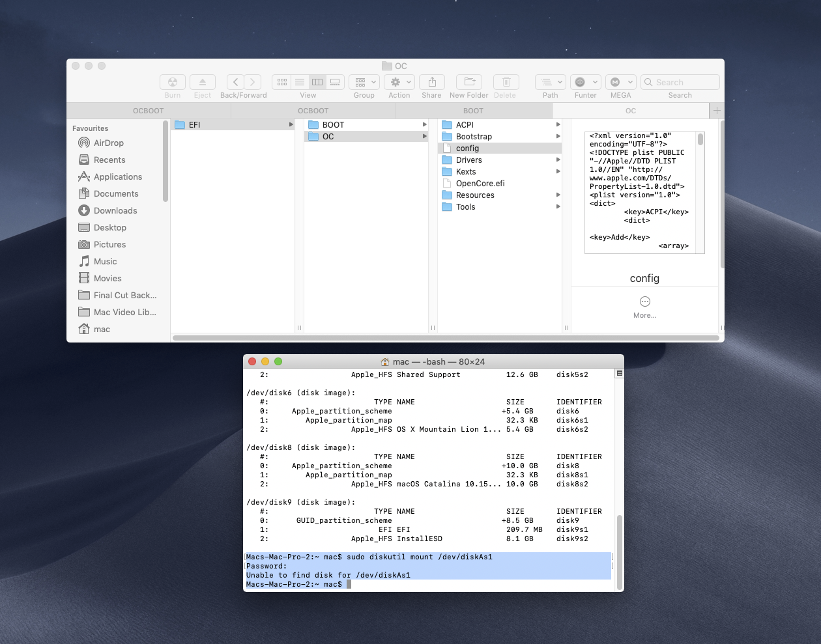The height and width of the screenshot is (644, 821).
Task: Click Finder horizontal scrollbar
Action: (446, 338)
